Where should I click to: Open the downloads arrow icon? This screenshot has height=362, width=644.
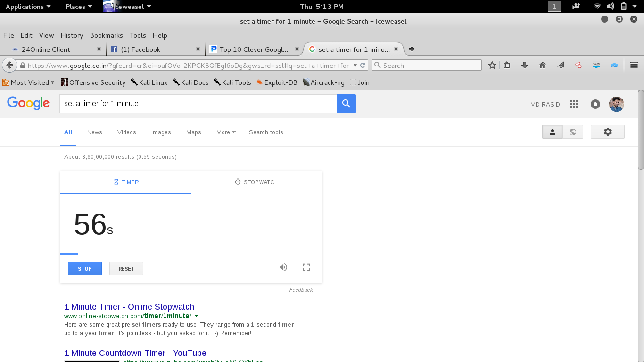pyautogui.click(x=525, y=66)
